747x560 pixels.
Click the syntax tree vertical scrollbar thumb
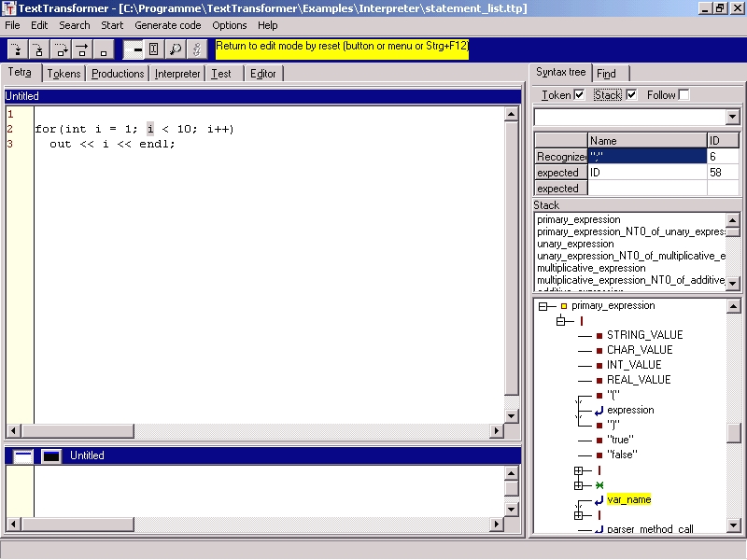click(x=734, y=433)
